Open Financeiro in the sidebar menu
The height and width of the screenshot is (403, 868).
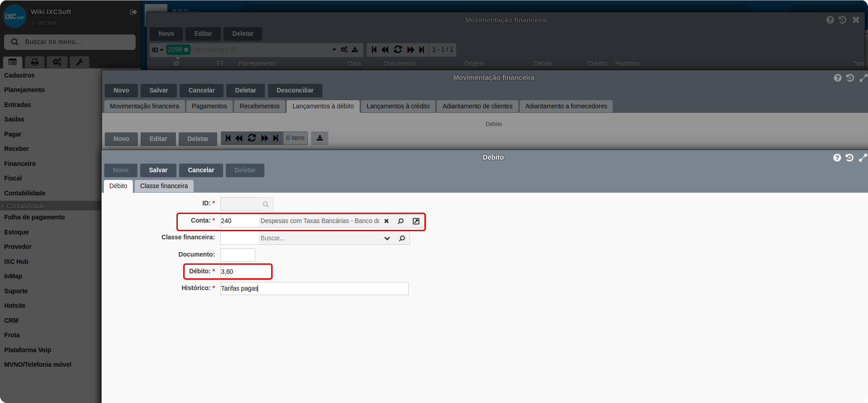[x=20, y=164]
